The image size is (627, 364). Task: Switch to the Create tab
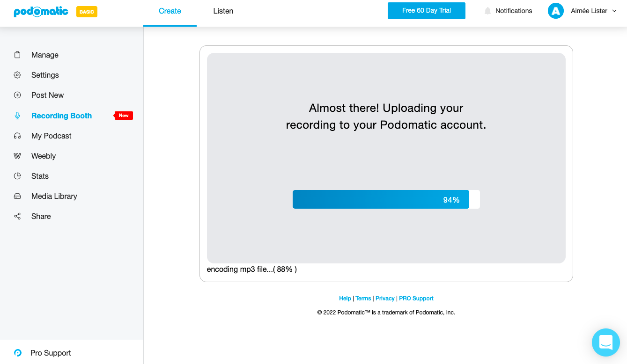tap(170, 11)
